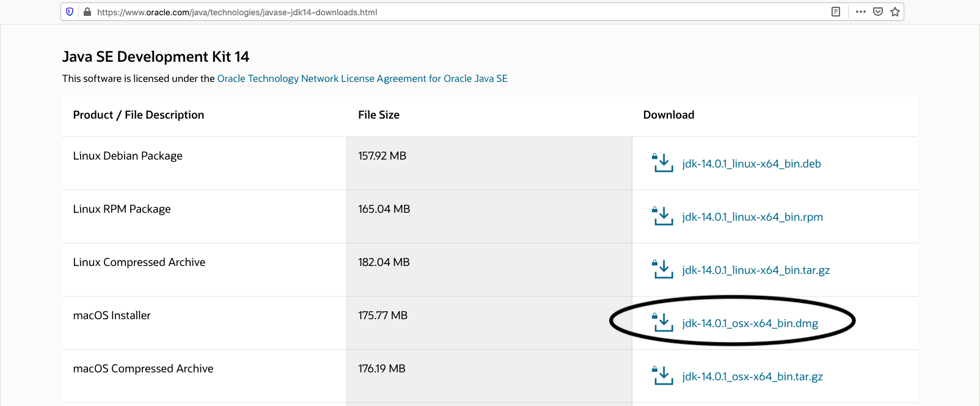Screen dimensions: 980x406
Task: Click download icon for osx-x64_bin.tar.gz
Action: click(662, 376)
